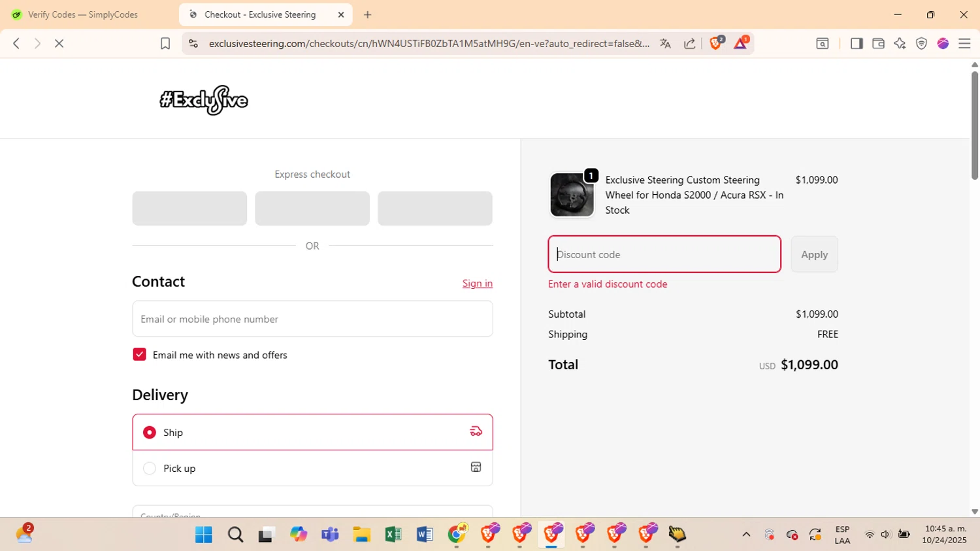Click the steering wheel product thumbnail
This screenshot has width=980, height=551.
coord(572,195)
